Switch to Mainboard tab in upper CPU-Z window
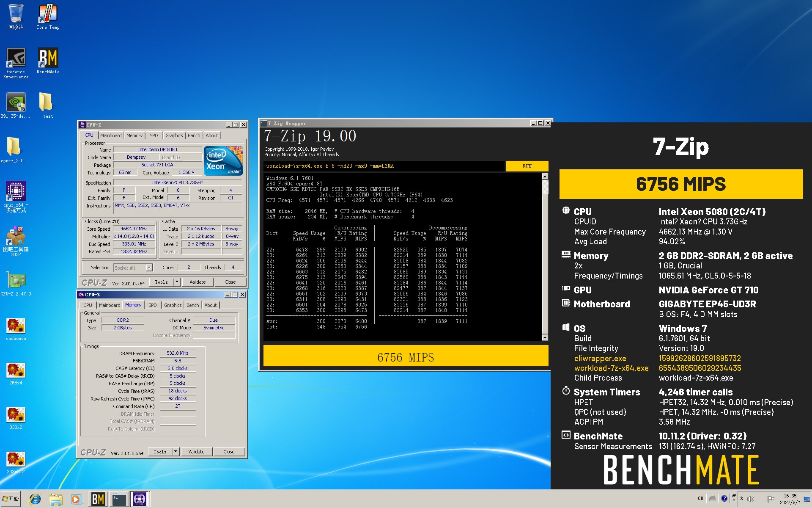 coord(111,135)
